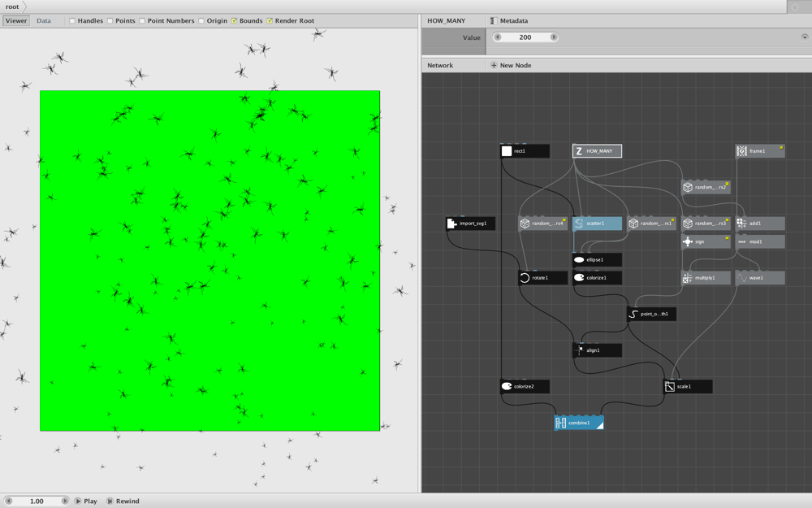Select the mod1 node
The image size is (812, 508).
[760, 241]
